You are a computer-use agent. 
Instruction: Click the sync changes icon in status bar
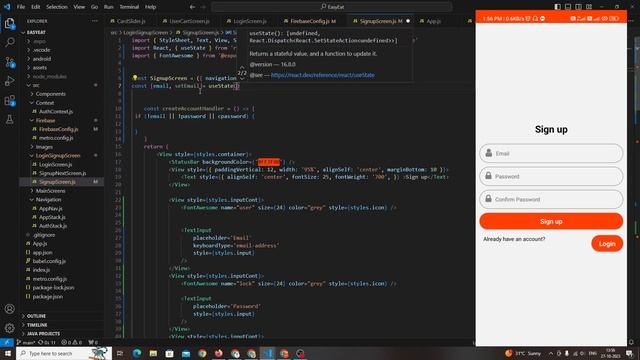[47, 342]
